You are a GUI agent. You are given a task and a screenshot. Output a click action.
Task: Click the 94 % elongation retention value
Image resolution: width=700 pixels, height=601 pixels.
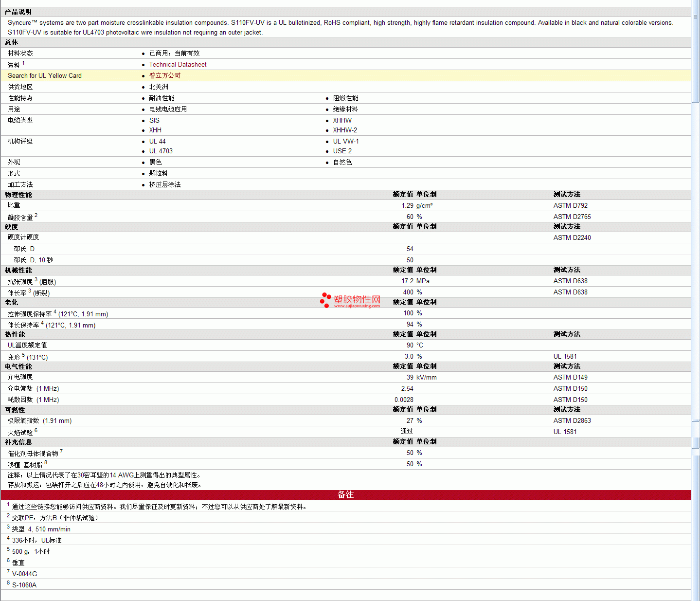tap(414, 324)
